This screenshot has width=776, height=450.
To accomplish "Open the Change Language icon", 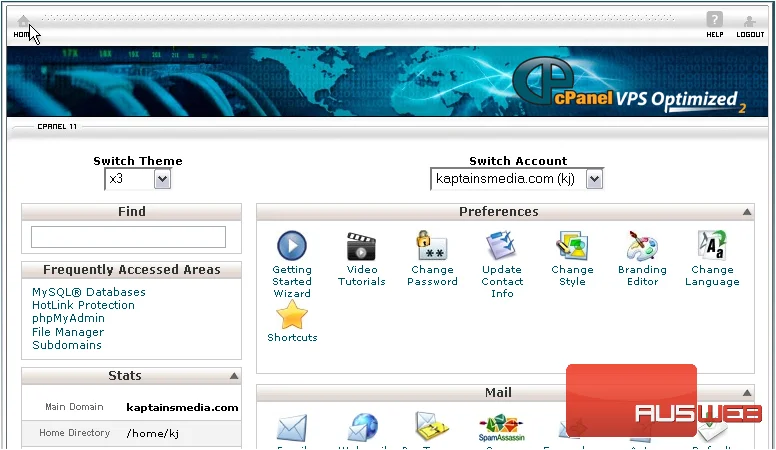I will (x=712, y=246).
